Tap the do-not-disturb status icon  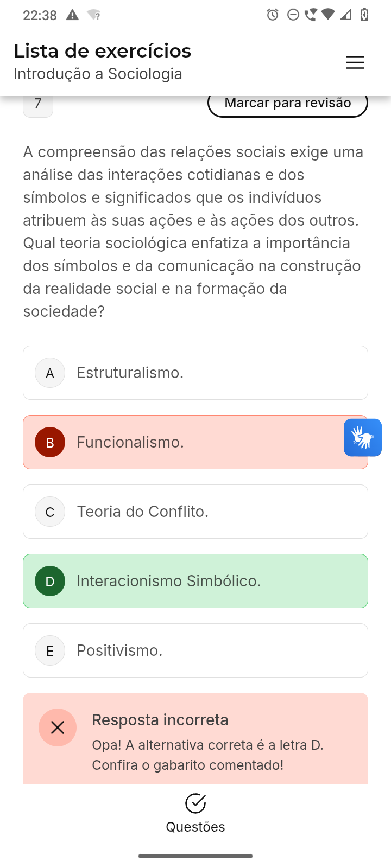293,15
